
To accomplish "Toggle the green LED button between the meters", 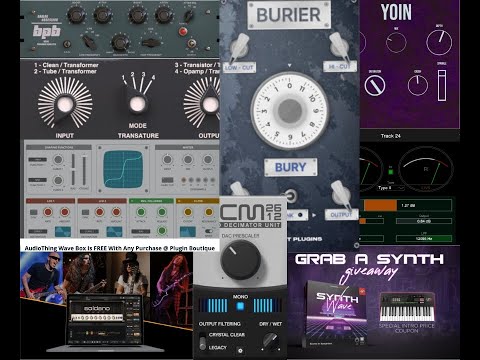I will 391,172.
